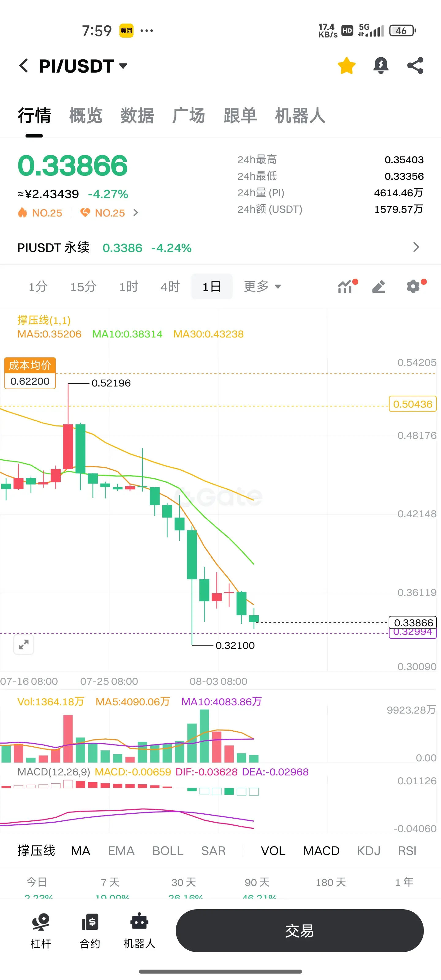
Task: Tap the 0.32100 low price annotation
Action: (235, 645)
